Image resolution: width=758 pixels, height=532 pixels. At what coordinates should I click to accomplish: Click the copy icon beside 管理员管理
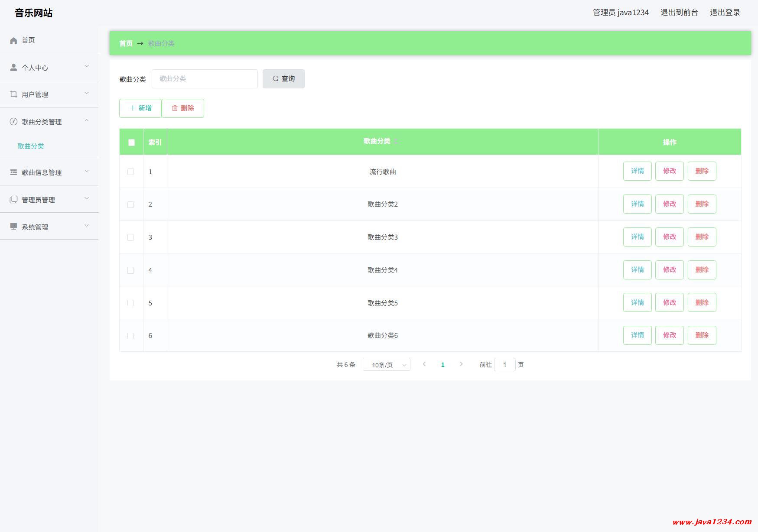pyautogui.click(x=13, y=200)
